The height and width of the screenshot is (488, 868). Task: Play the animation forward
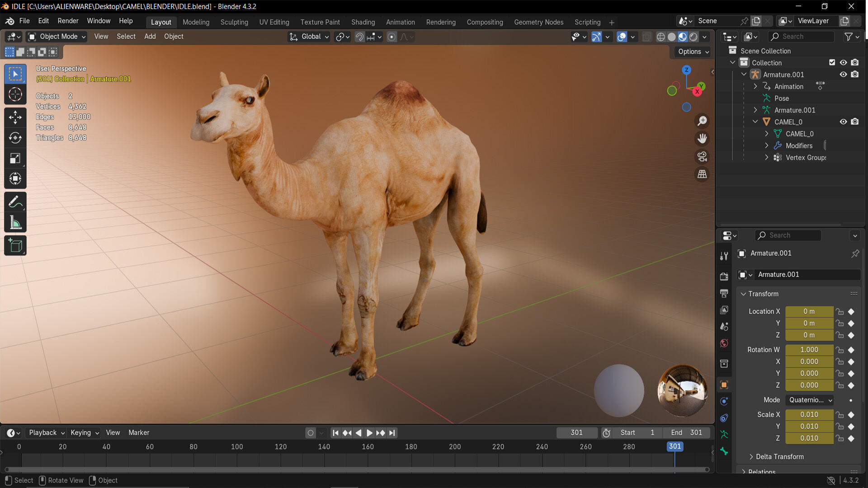[x=369, y=433]
